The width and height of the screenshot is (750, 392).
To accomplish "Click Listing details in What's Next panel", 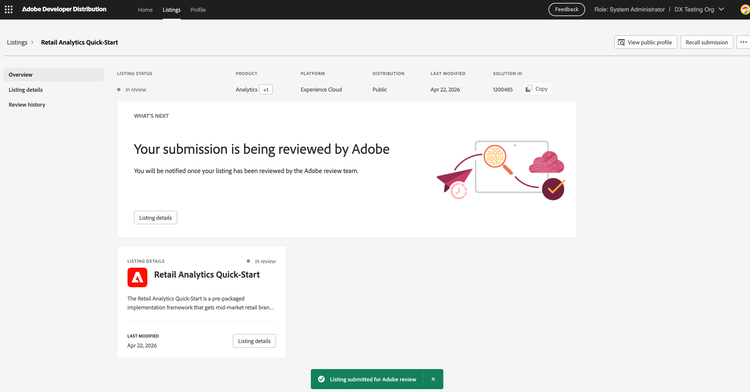I will click(x=155, y=218).
